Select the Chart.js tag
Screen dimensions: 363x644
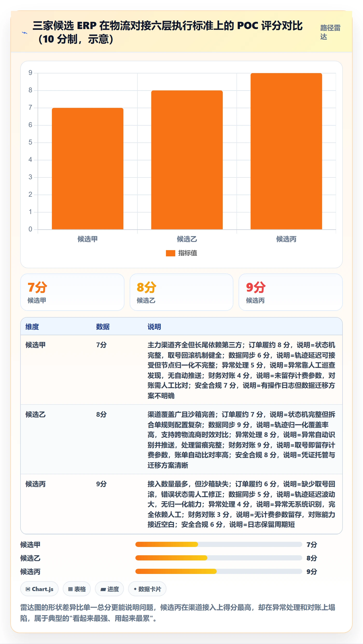tap(39, 589)
